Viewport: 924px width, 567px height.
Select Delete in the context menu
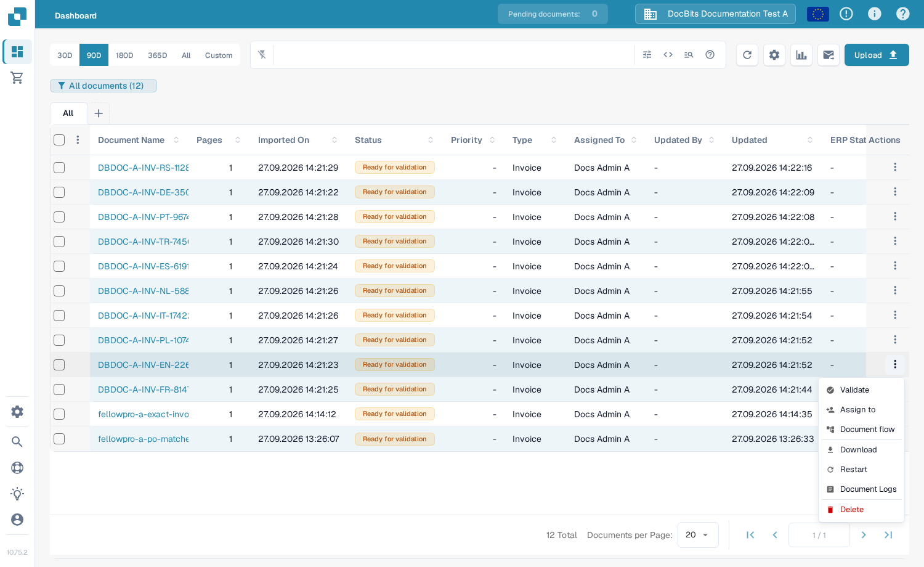[861, 510]
